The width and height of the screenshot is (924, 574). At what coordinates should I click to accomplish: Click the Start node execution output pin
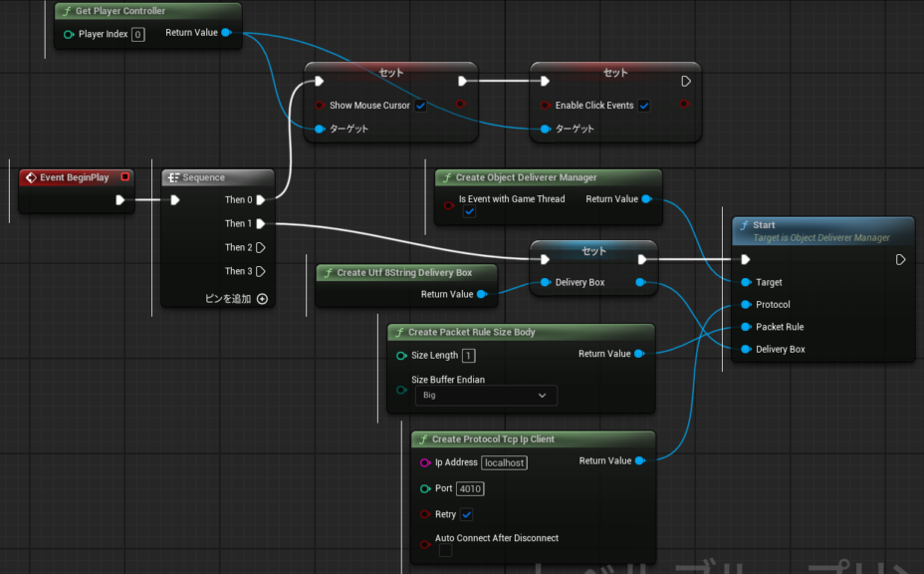click(900, 259)
